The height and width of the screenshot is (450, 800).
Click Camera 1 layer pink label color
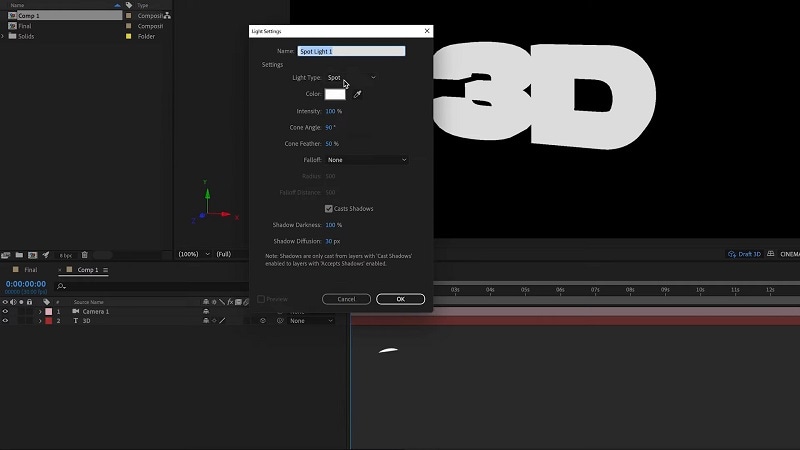(48, 312)
